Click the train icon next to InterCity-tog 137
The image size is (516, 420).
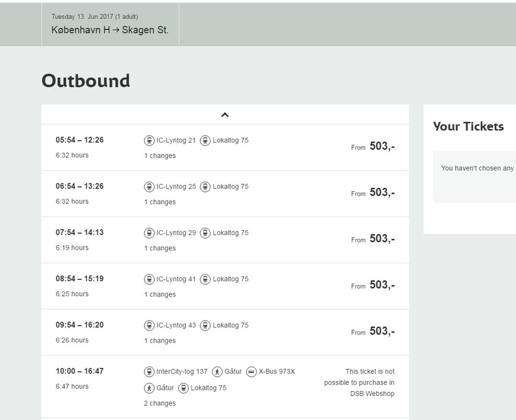coord(149,372)
